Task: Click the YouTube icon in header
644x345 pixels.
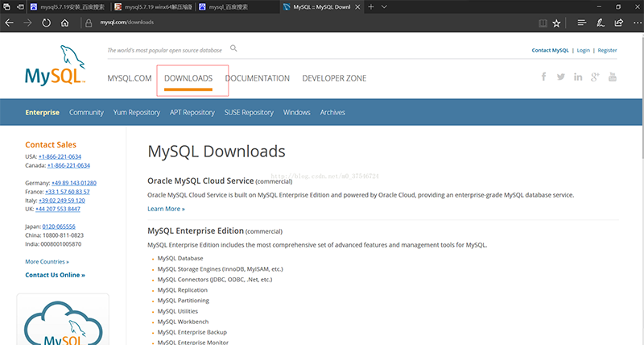Action: pyautogui.click(x=613, y=77)
